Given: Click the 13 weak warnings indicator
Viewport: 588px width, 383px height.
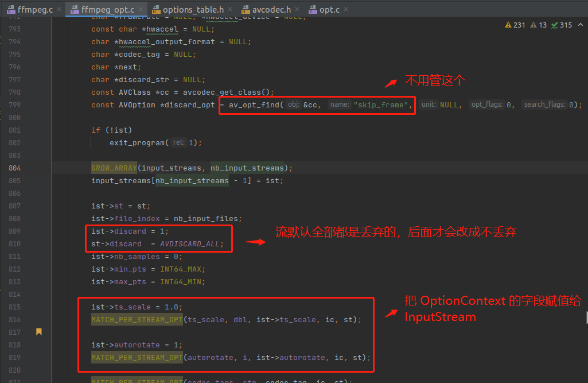Looking at the screenshot, I should point(539,25).
